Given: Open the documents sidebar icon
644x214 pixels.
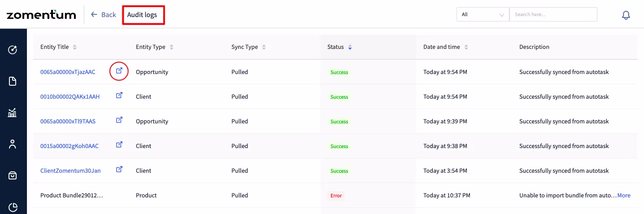Looking at the screenshot, I should pyautogui.click(x=13, y=81).
